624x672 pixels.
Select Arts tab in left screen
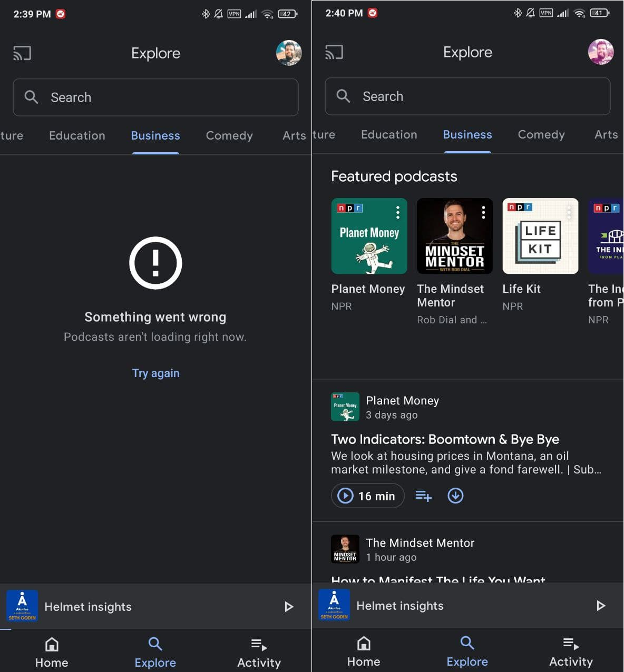[294, 136]
